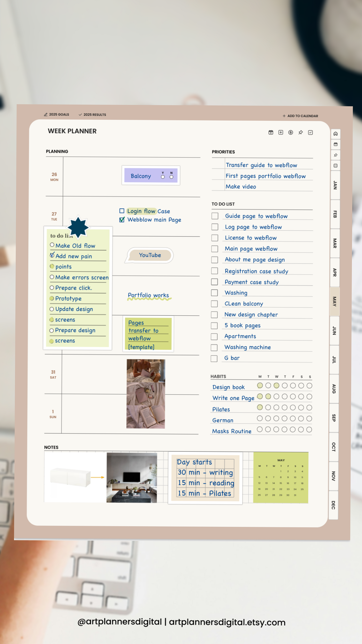
Task: Switch to the JAN month tab
Action: pos(335,185)
